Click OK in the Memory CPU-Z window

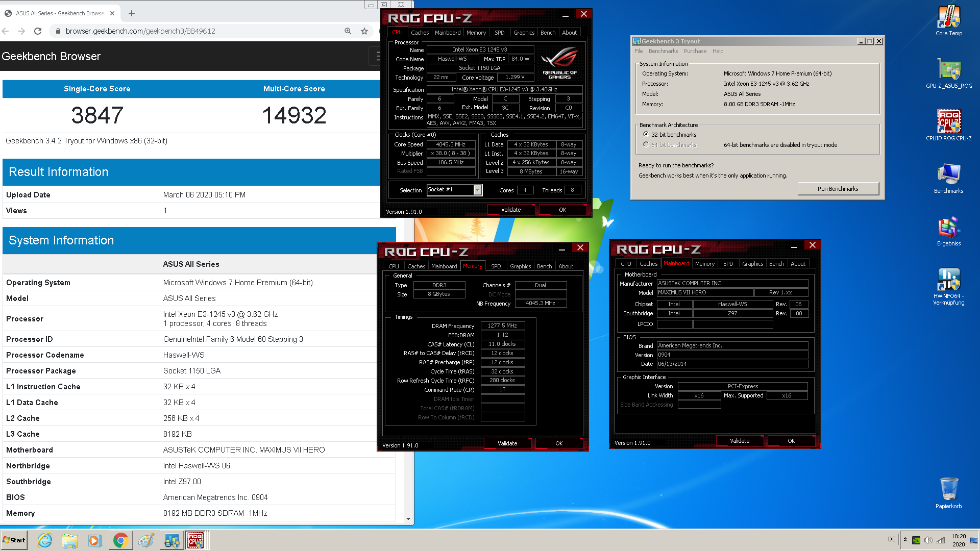click(559, 443)
